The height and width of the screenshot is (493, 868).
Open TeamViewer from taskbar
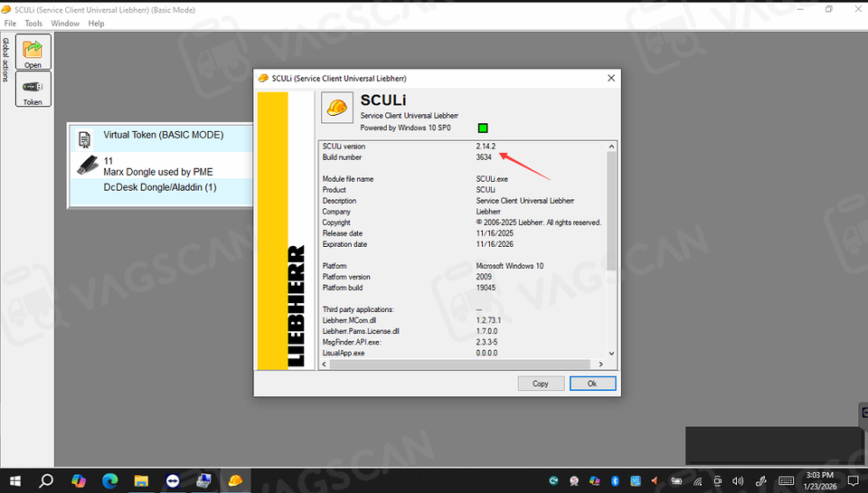pos(173,480)
